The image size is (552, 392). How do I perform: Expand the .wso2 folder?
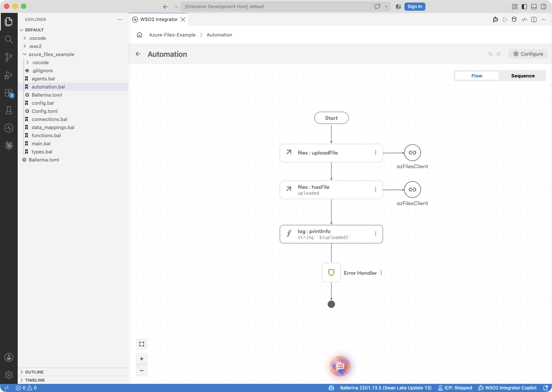pyautogui.click(x=73, y=46)
